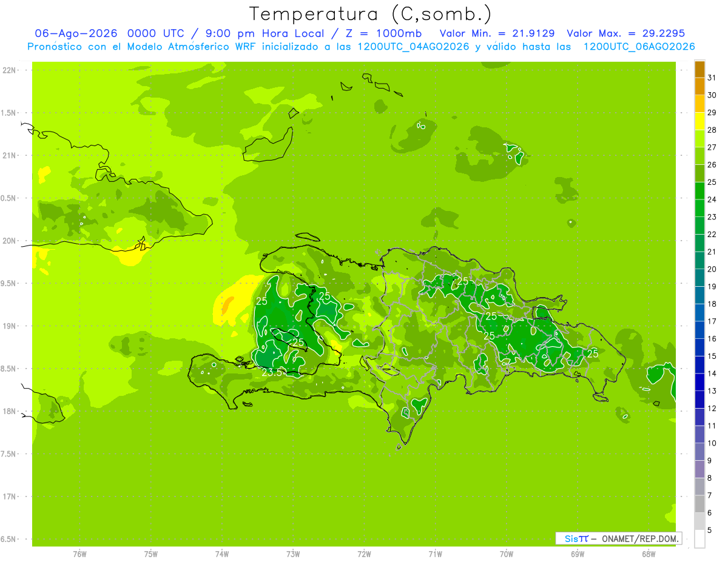Click "9:00 pm Hora Local" text
Screen dimensions: 728x562
pos(265,33)
